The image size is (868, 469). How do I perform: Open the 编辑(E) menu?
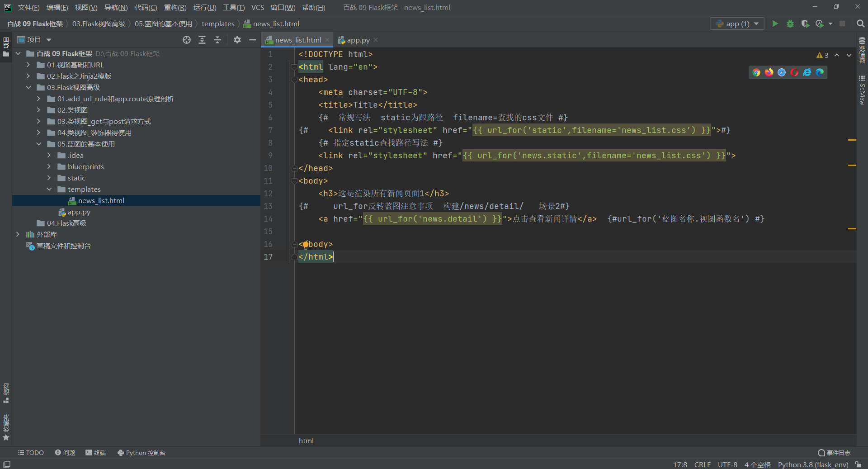57,7
